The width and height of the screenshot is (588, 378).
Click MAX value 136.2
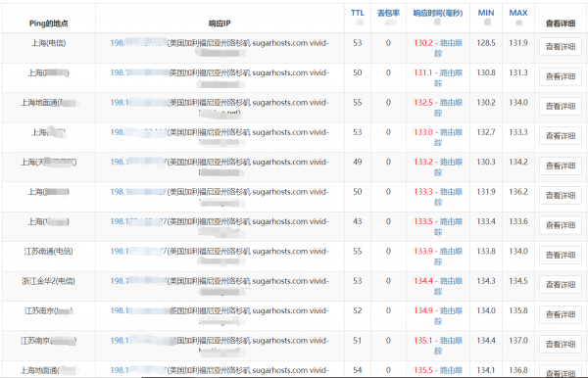[518, 192]
